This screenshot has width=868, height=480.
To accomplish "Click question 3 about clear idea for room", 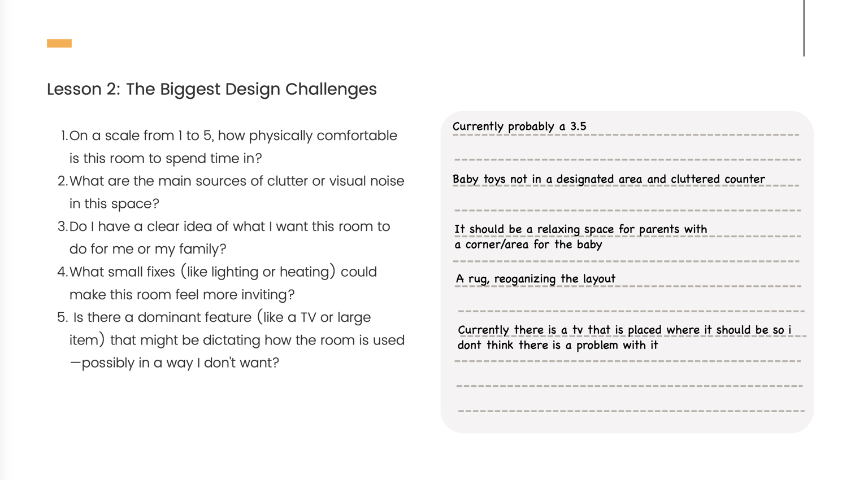I will coord(224,238).
